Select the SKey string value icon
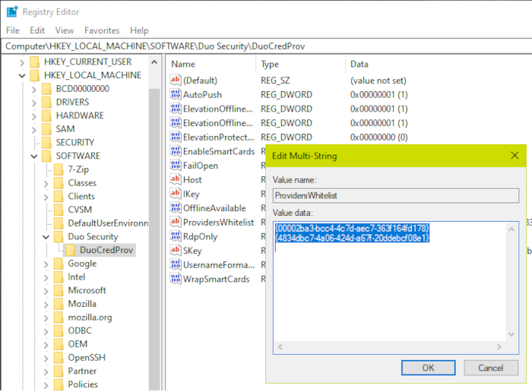The image size is (532, 392). point(176,251)
